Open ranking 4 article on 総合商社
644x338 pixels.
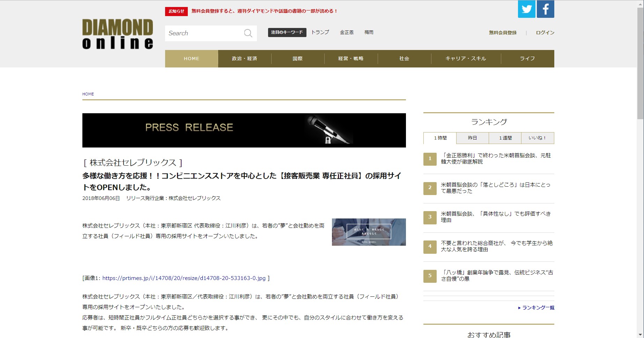497,246
